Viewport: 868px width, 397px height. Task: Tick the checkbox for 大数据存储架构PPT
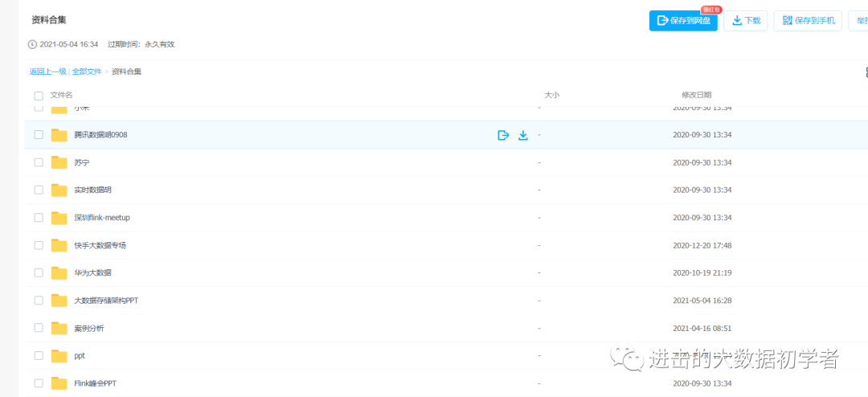(x=39, y=300)
